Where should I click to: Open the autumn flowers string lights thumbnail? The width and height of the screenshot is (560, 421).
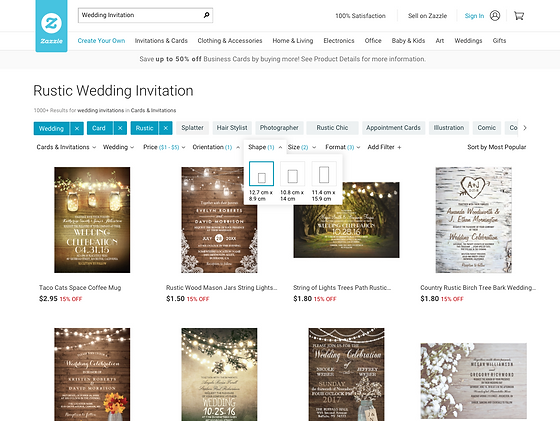pos(92,375)
